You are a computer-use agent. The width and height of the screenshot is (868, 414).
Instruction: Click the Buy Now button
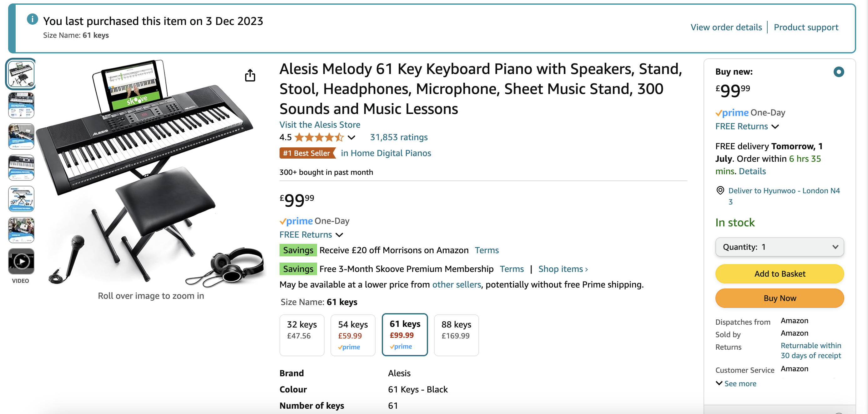coord(780,298)
